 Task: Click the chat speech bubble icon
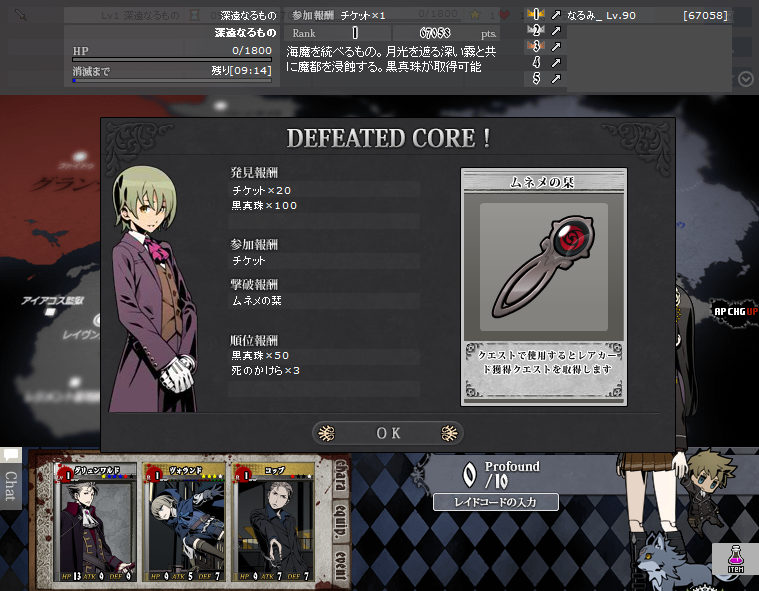(x=11, y=455)
